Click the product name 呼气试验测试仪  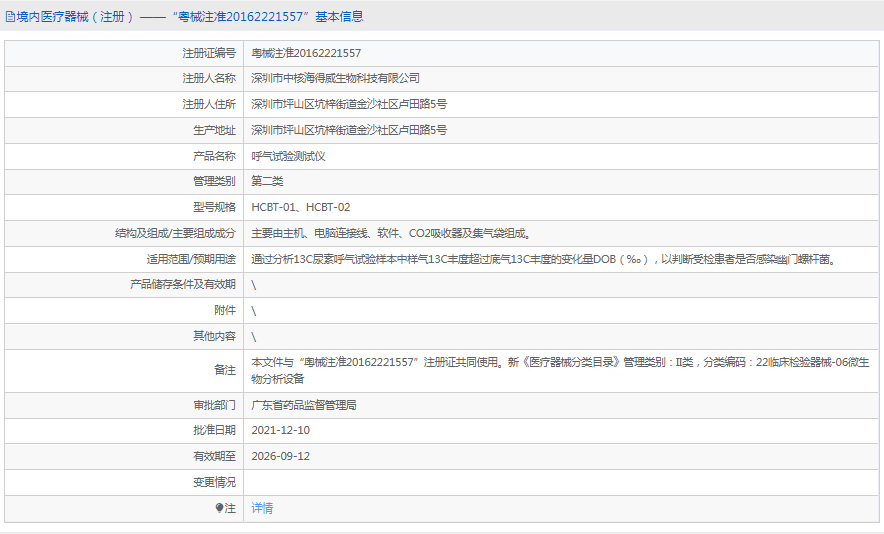pyautogui.click(x=288, y=156)
